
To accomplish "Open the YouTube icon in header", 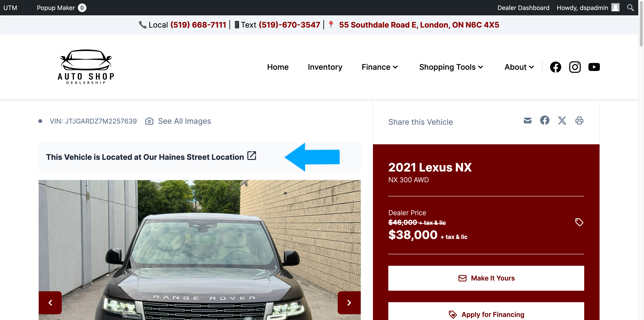I will click(x=594, y=67).
